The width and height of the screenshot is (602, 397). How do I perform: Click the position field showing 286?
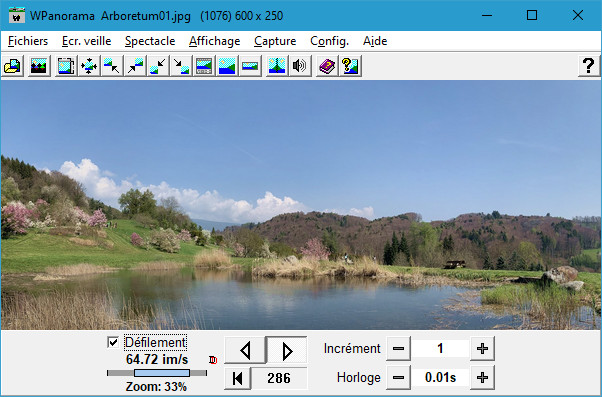(x=279, y=378)
